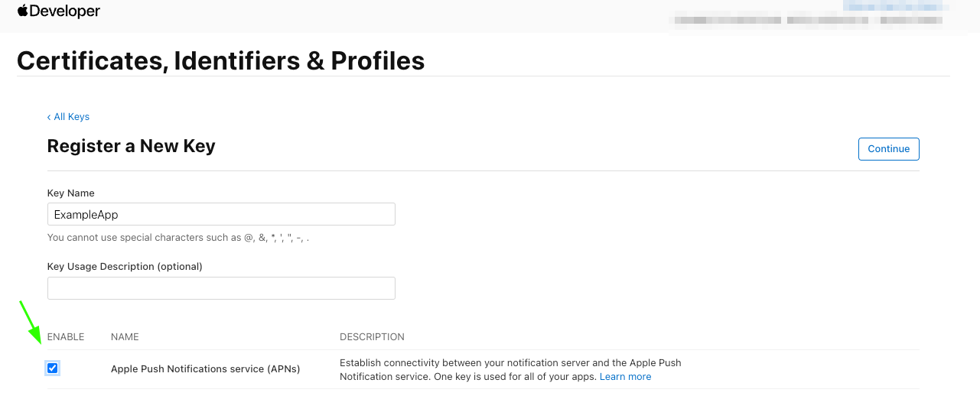Click the Certificates, Identifiers & Profiles heading

(x=220, y=60)
